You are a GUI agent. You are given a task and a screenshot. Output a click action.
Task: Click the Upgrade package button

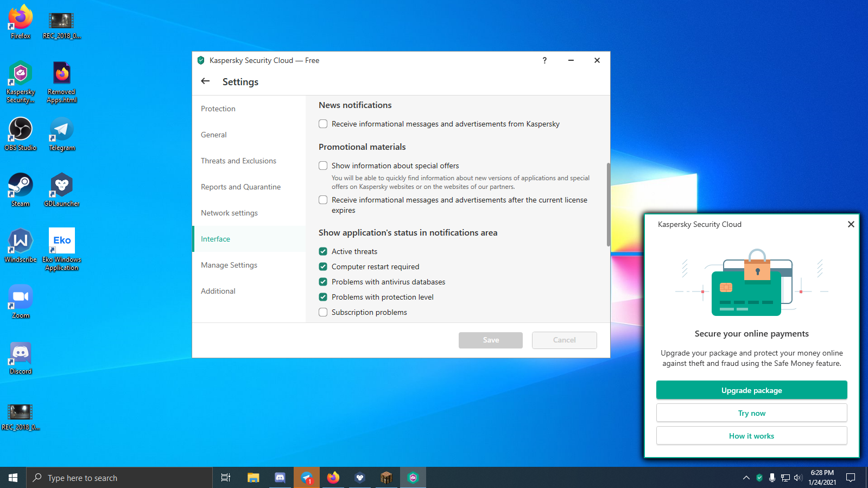(751, 390)
